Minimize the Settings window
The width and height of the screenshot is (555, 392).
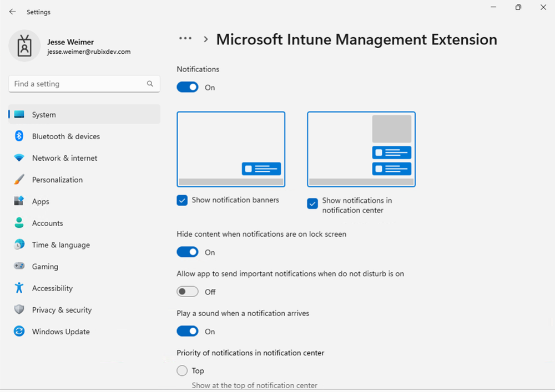(493, 7)
